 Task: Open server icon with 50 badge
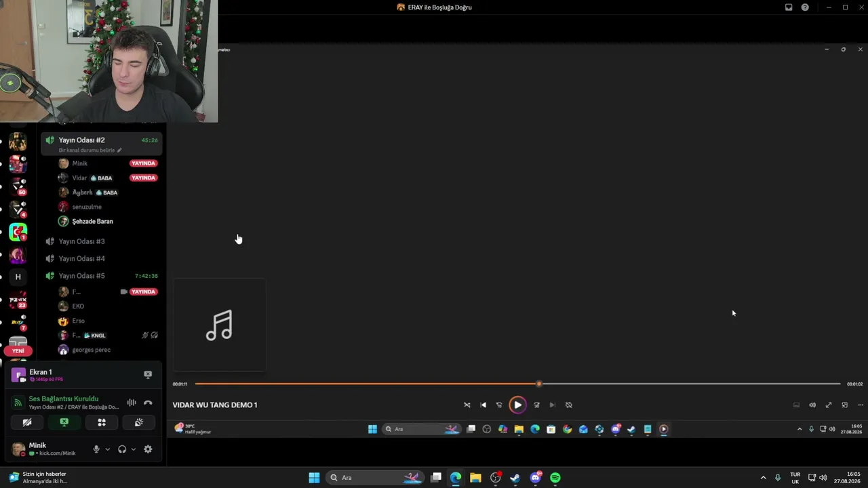tap(18, 186)
